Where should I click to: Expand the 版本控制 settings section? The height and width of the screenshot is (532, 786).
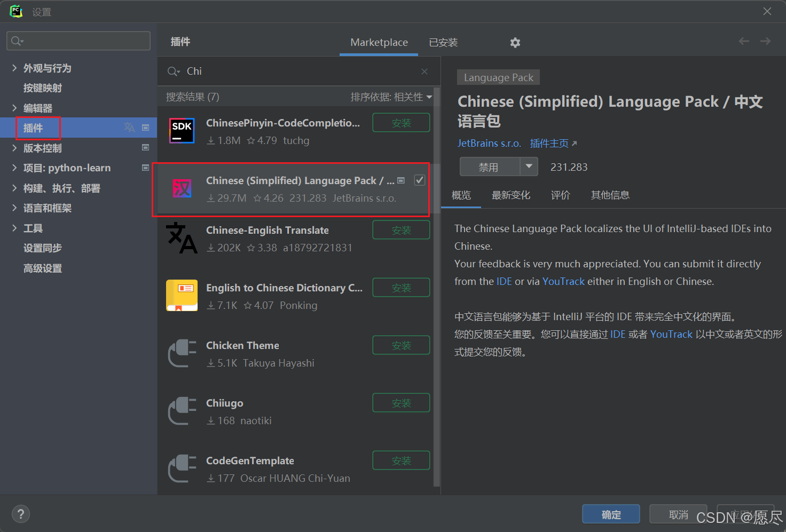click(x=14, y=148)
